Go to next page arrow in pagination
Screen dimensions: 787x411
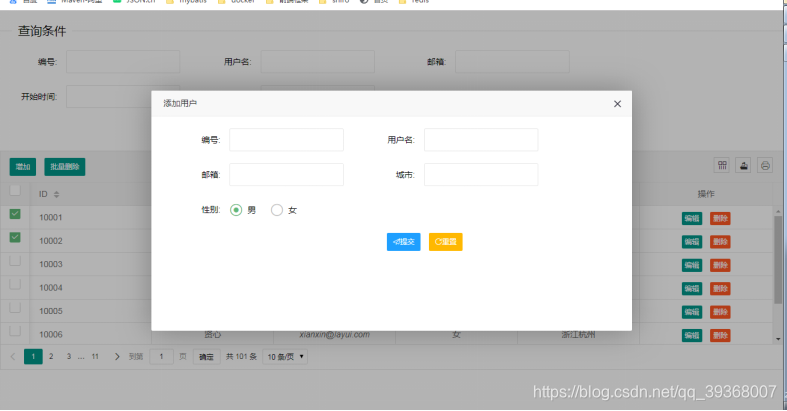click(x=117, y=357)
